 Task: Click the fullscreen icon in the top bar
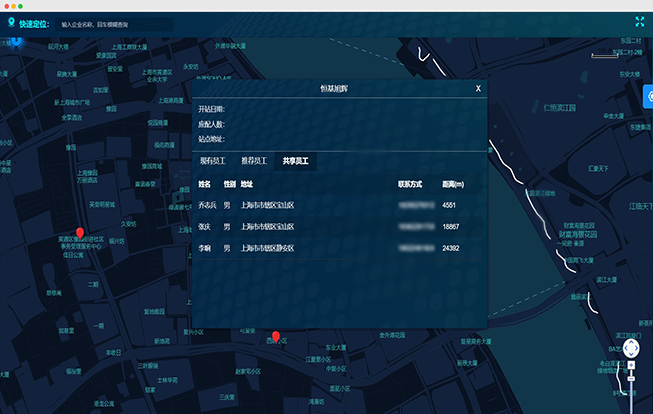tap(639, 21)
